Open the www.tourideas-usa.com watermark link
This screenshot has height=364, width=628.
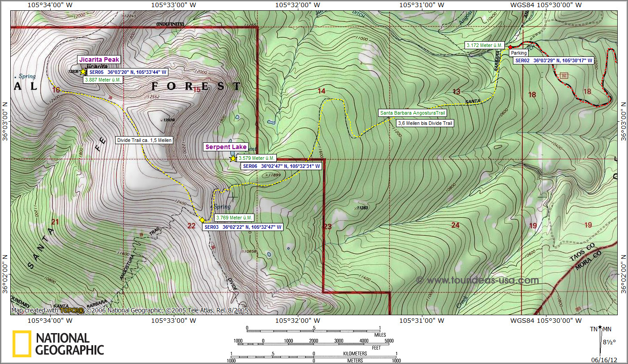[x=477, y=281]
